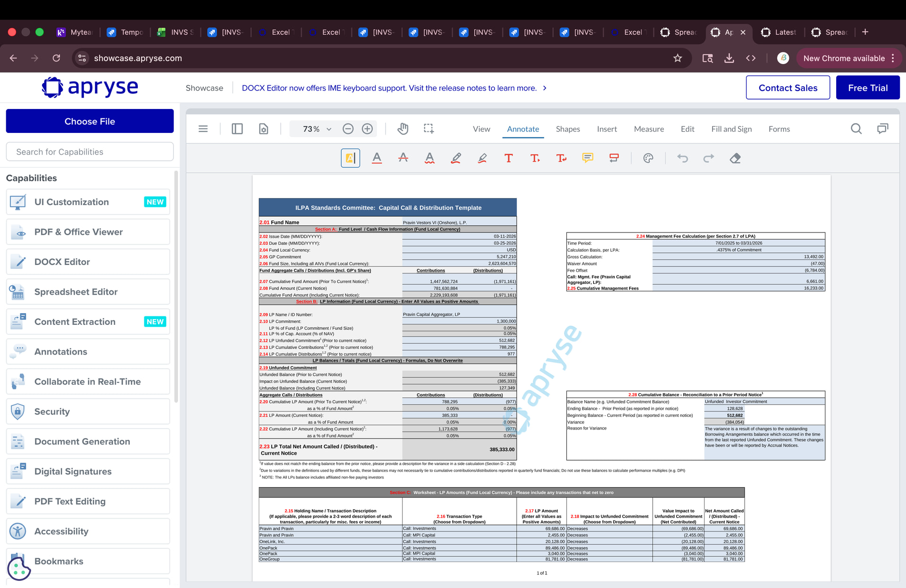This screenshot has height=588, width=906.
Task: Expand the release notes banner arrow
Action: coord(545,88)
